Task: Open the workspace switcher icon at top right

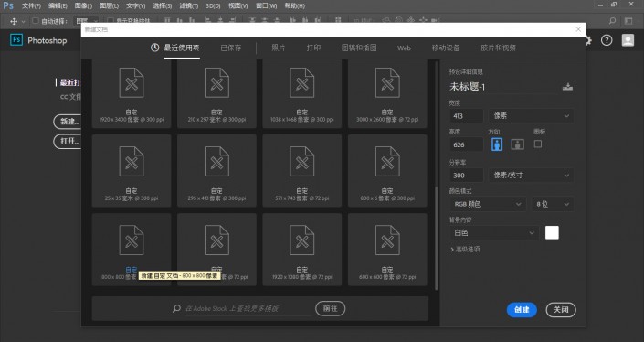Action: (628, 20)
